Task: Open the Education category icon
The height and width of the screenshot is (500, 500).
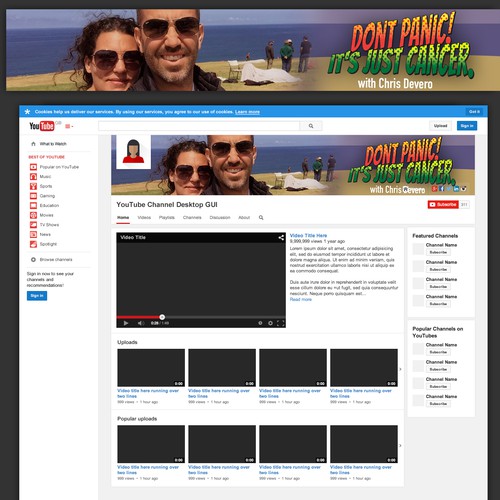Action: 33,205
